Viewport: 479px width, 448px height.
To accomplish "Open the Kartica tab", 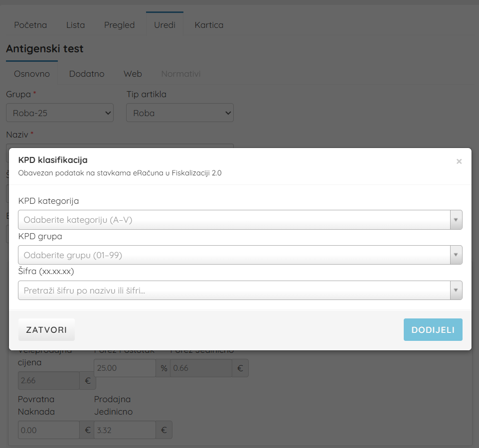I will coord(209,25).
